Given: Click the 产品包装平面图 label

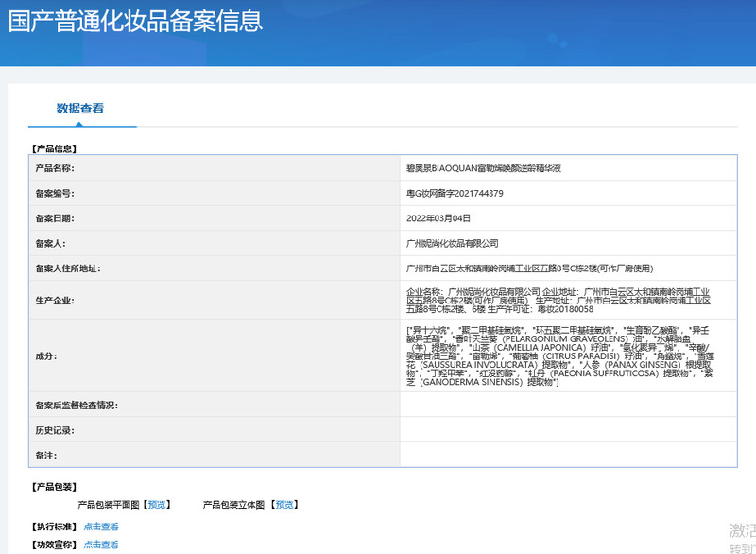Looking at the screenshot, I should (109, 505).
